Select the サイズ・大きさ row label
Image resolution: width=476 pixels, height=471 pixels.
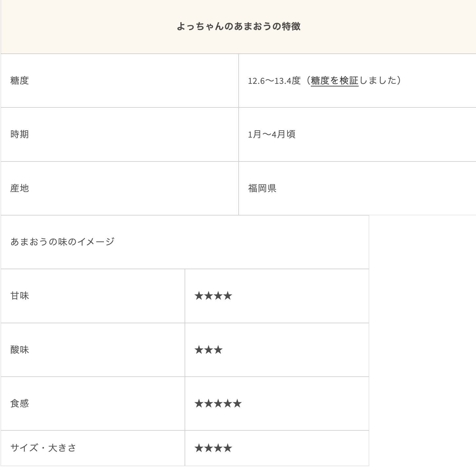click(43, 448)
